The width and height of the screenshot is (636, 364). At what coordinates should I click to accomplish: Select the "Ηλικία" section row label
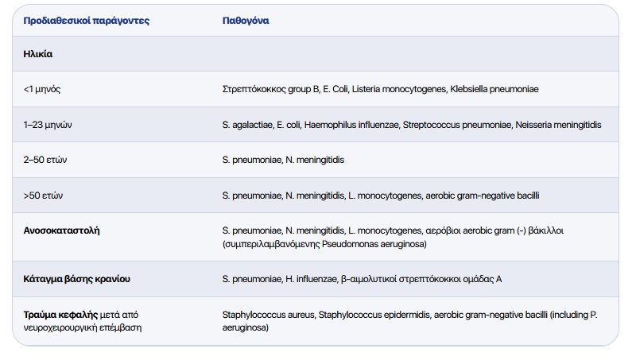(38, 55)
